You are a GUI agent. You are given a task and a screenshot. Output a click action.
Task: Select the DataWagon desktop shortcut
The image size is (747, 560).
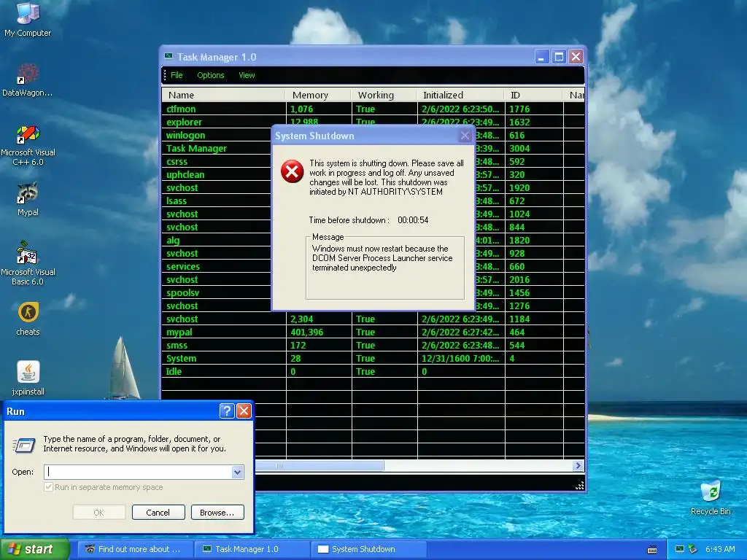[x=28, y=79]
